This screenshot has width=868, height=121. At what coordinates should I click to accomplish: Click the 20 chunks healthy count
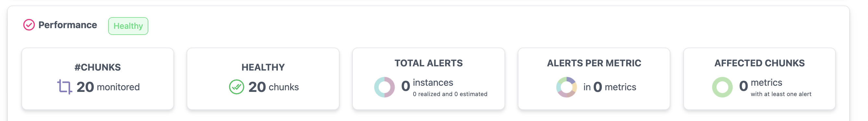(x=274, y=87)
